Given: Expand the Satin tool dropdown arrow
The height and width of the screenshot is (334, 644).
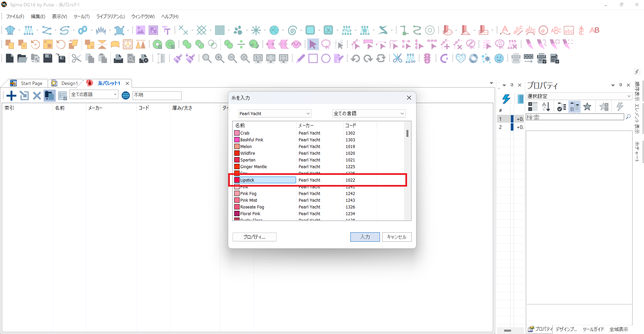Looking at the screenshot, I should (19, 31).
